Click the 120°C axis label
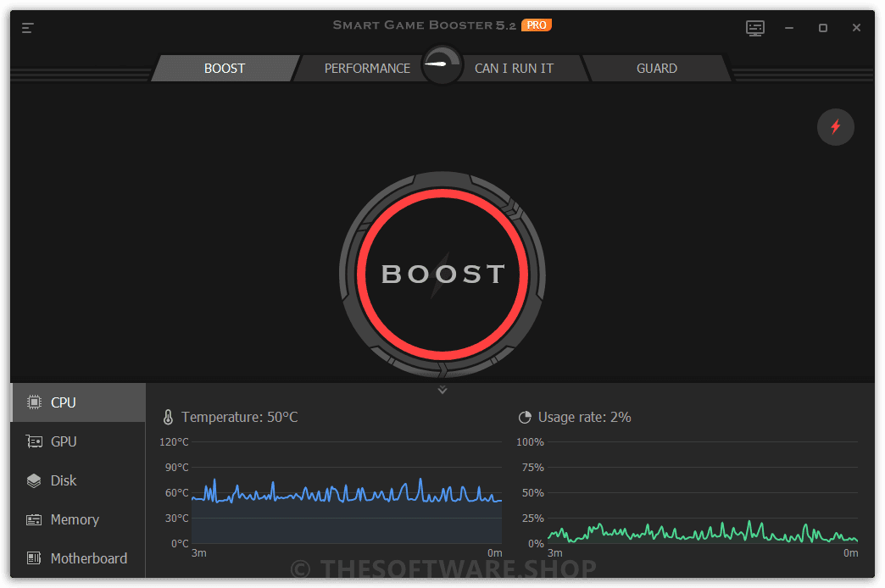885x588 pixels. coord(174,441)
